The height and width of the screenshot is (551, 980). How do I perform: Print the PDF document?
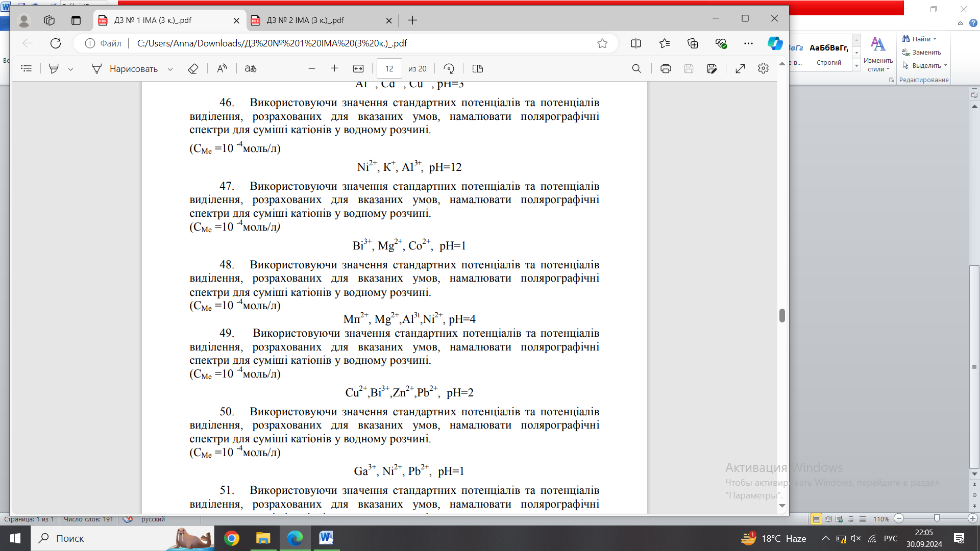(665, 69)
